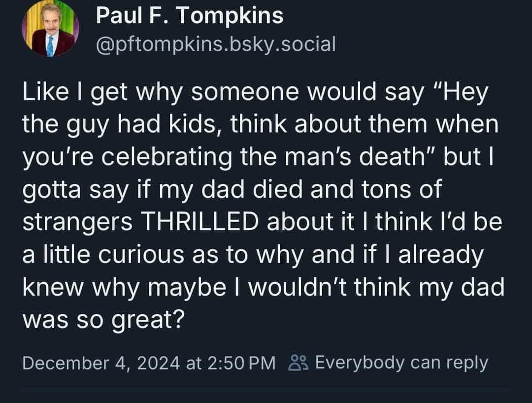Viewport: 532px width, 403px height.
Task: Click the line "a little curious as to why"
Action: [251, 254]
